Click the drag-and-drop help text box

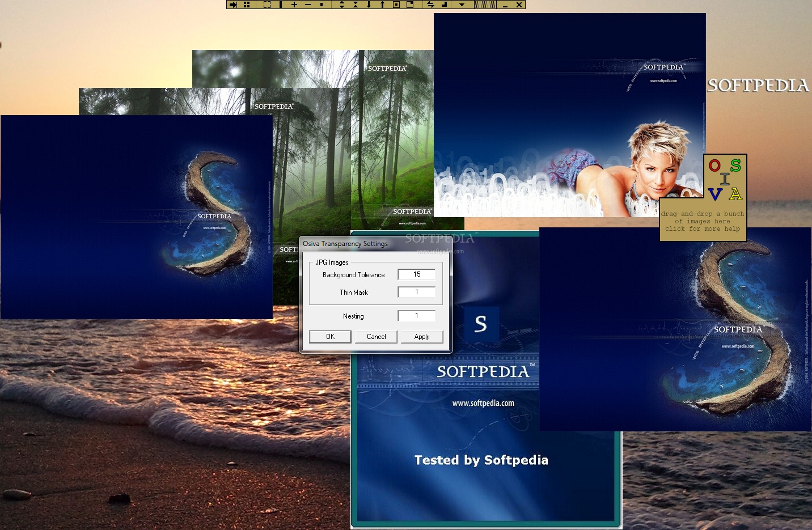point(703,221)
